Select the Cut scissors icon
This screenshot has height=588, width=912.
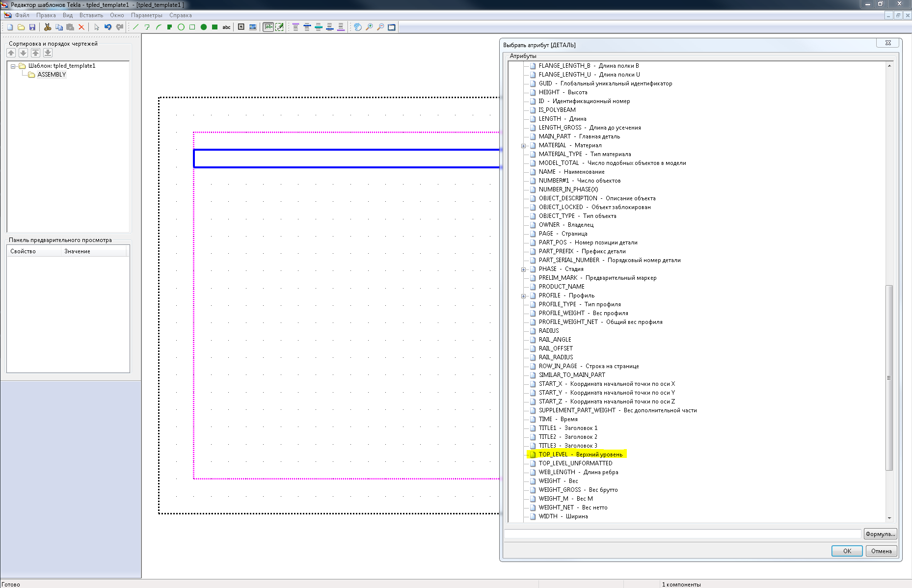click(x=48, y=27)
